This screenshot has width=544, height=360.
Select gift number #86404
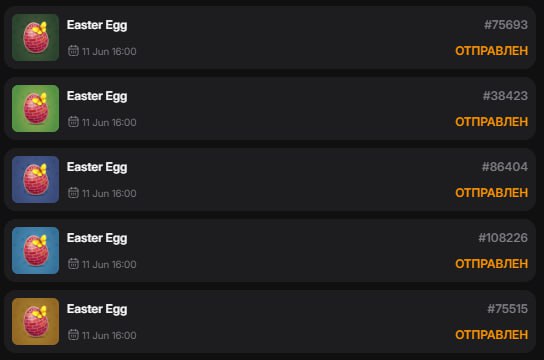505,167
